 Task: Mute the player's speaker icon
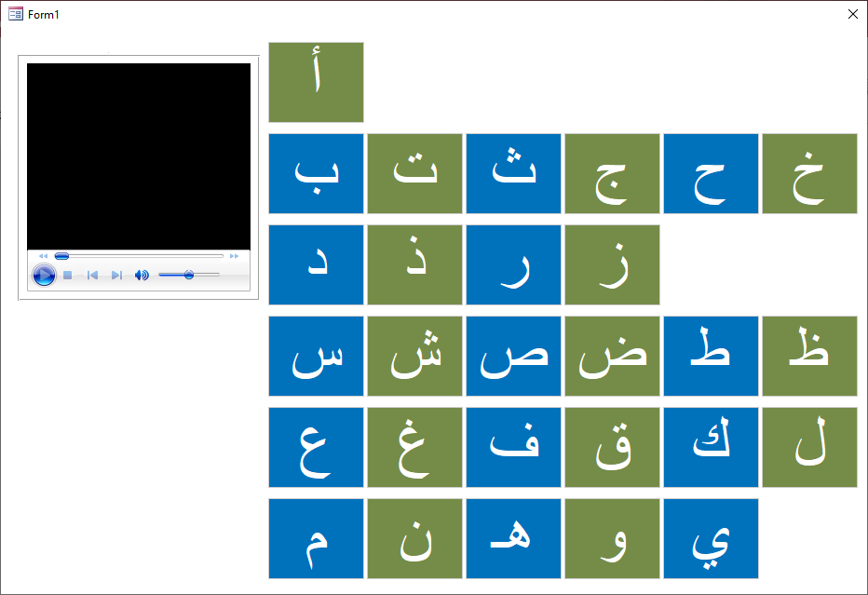[142, 275]
